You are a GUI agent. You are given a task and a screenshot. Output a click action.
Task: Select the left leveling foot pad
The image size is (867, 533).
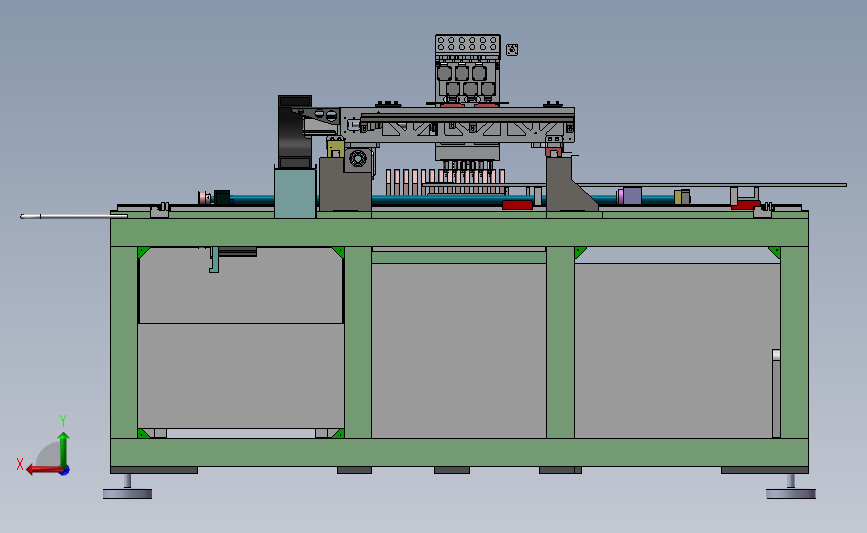tap(127, 493)
